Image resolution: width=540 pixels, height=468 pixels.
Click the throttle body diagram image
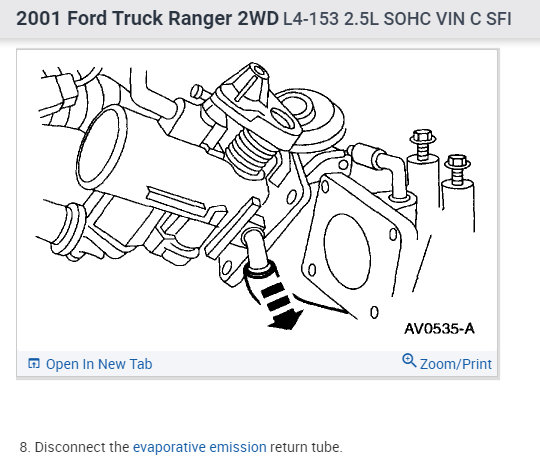pos(258,200)
